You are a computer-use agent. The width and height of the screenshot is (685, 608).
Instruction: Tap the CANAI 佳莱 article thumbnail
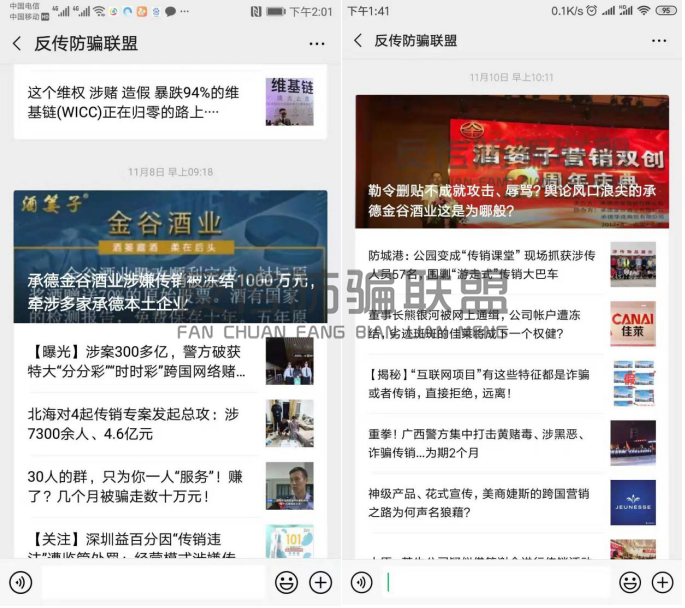click(632, 324)
